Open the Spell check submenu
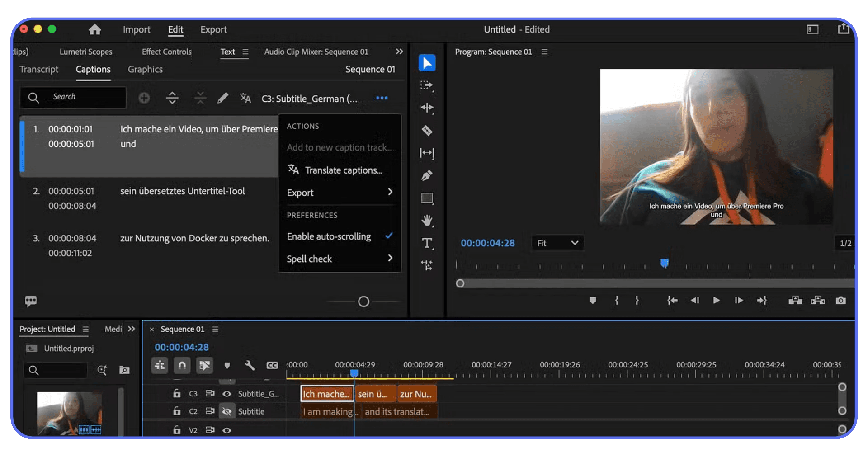Viewport: 868px width, 457px height. tap(339, 259)
